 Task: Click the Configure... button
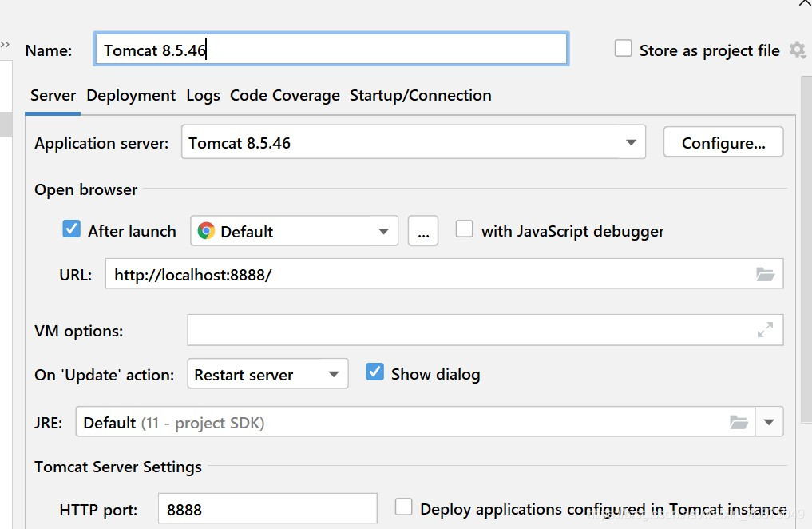coord(723,143)
